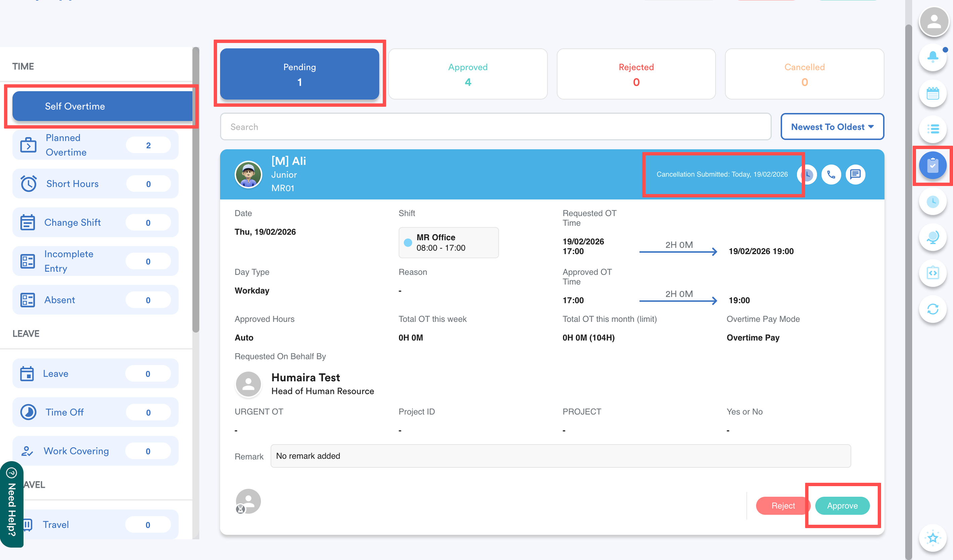Open the chat message icon for Ali
Screen dimensions: 953x560
tap(855, 175)
